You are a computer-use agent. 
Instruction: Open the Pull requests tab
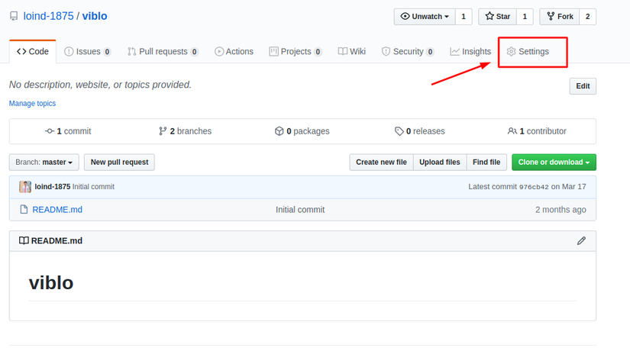[x=163, y=51]
